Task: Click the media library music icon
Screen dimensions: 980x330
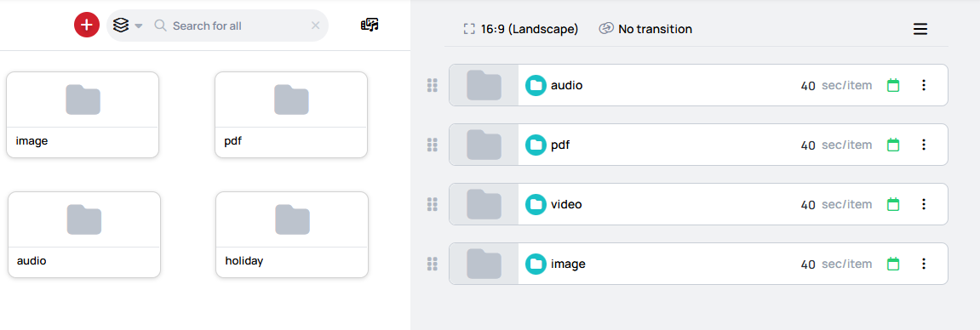Action: 370,25
